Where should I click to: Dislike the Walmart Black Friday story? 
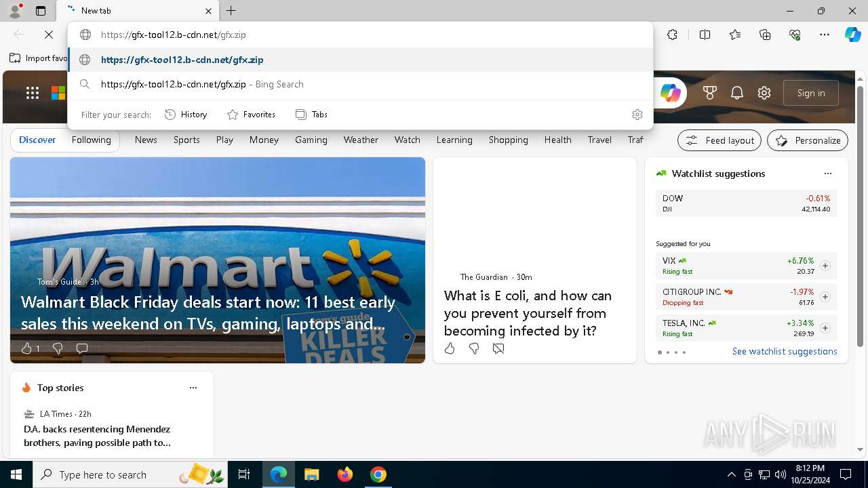[58, 348]
